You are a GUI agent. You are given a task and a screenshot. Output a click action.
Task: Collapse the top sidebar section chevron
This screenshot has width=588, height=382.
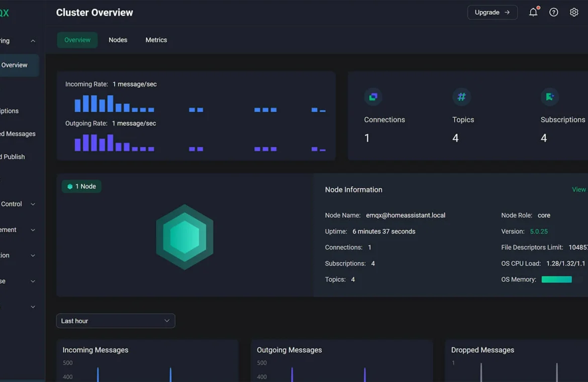pyautogui.click(x=33, y=41)
